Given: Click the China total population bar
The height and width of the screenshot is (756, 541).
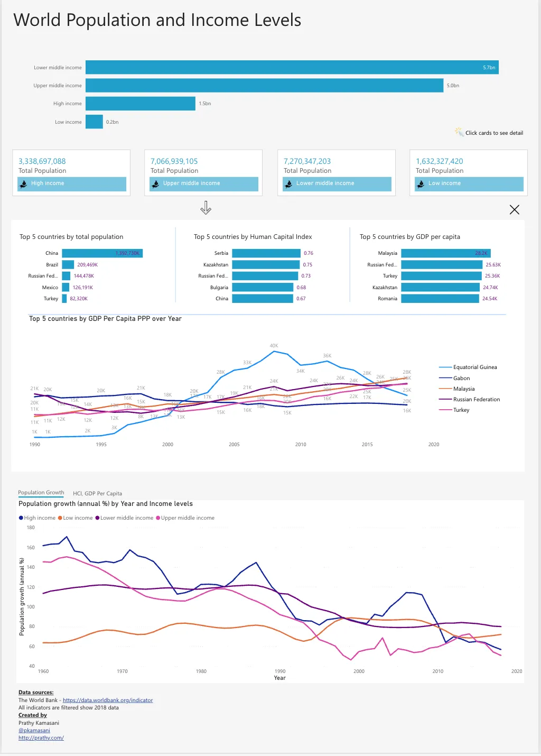Looking at the screenshot, I should pyautogui.click(x=102, y=253).
